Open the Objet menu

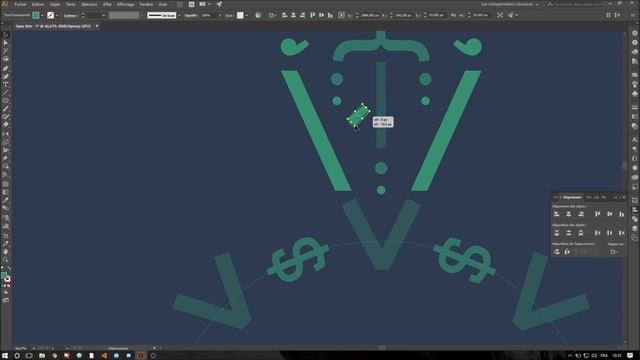55,4
